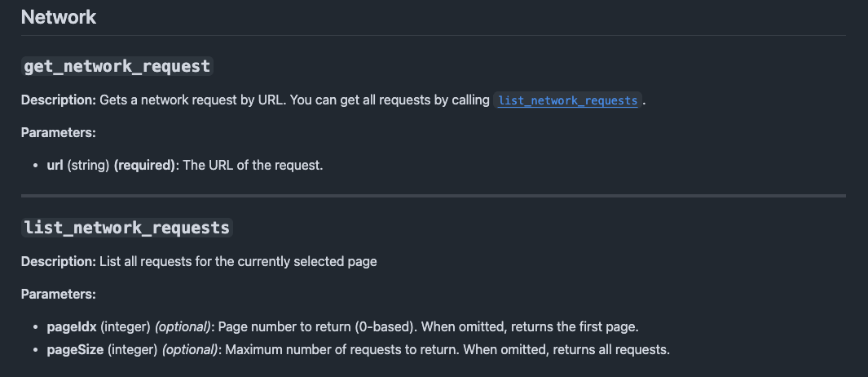The image size is (868, 377).
Task: Click the pageSize parameter name
Action: click(75, 350)
